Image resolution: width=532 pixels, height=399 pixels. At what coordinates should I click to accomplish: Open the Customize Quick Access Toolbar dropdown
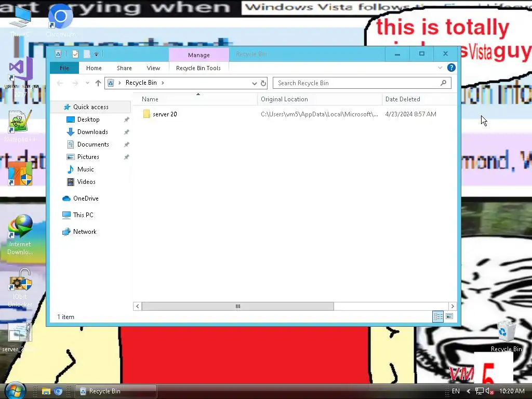(96, 54)
